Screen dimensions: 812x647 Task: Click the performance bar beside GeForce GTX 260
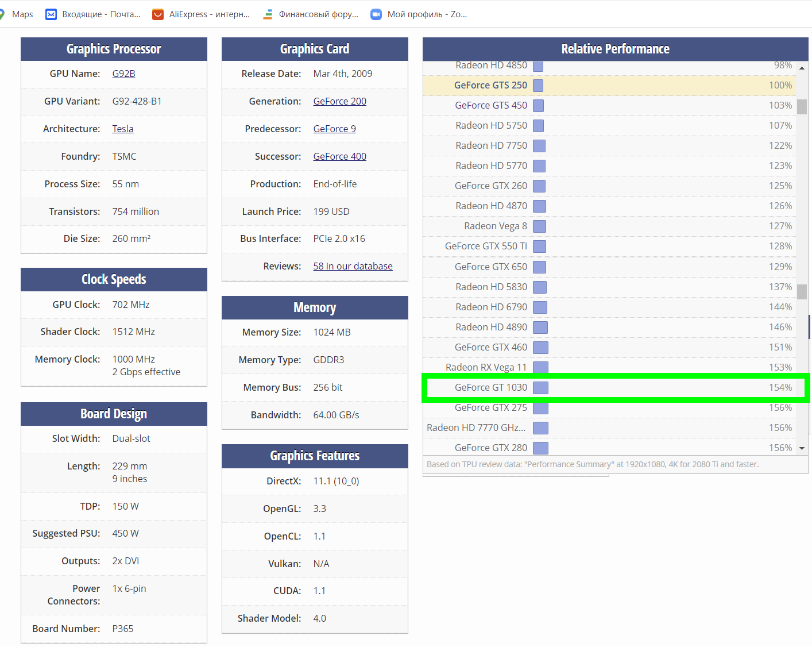(x=539, y=186)
